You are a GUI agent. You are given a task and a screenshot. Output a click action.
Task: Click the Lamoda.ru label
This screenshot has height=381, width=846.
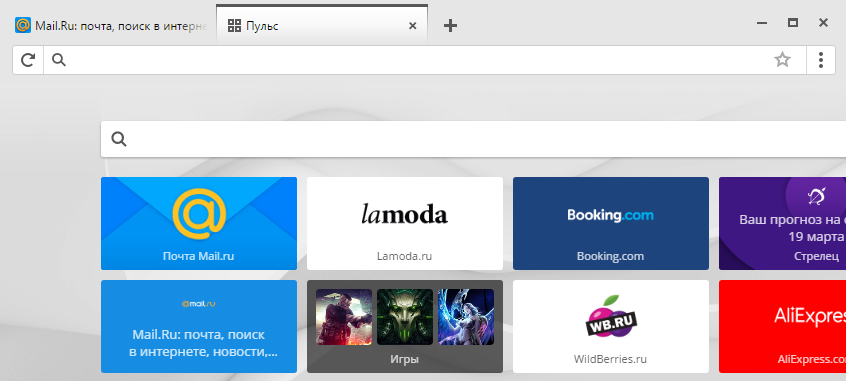405,256
